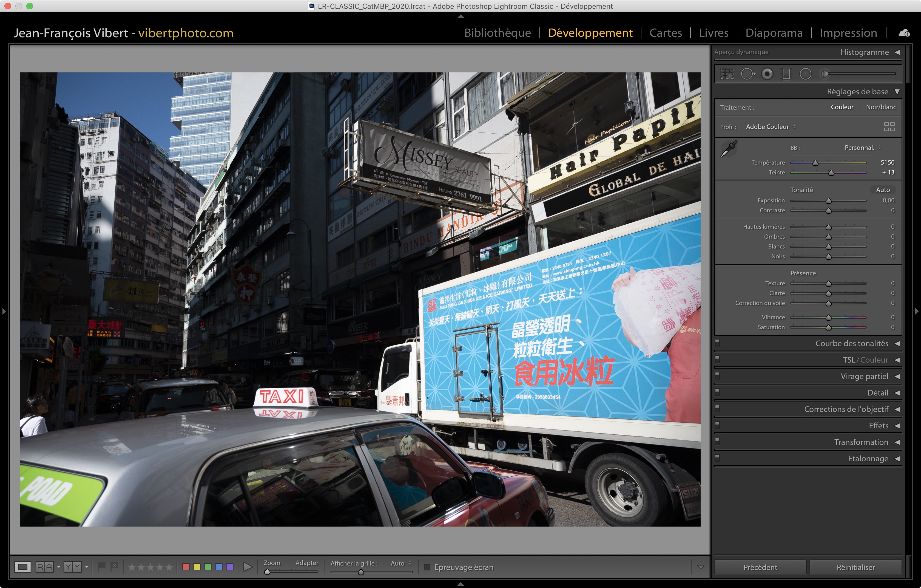Open the profile browser grid icon
Screen dimensions: 921x588
pos(889,127)
